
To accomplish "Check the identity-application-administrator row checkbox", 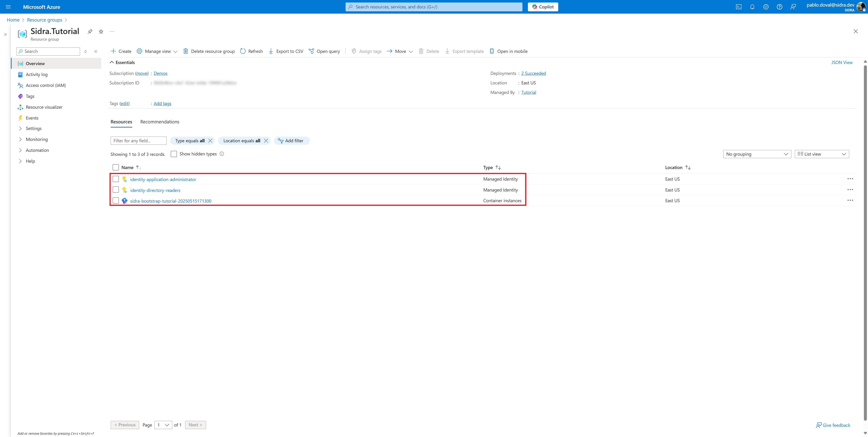I will pyautogui.click(x=116, y=179).
